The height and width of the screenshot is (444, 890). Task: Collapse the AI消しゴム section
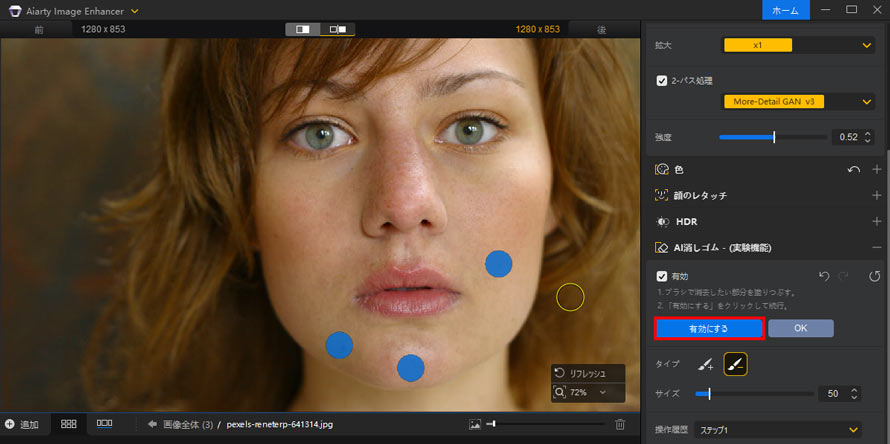click(877, 248)
